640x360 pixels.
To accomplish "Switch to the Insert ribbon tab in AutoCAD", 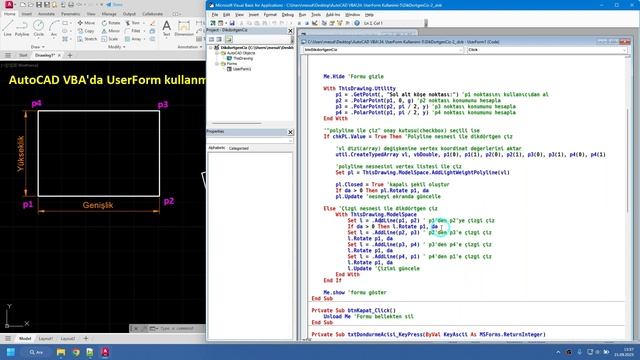I will [27, 14].
